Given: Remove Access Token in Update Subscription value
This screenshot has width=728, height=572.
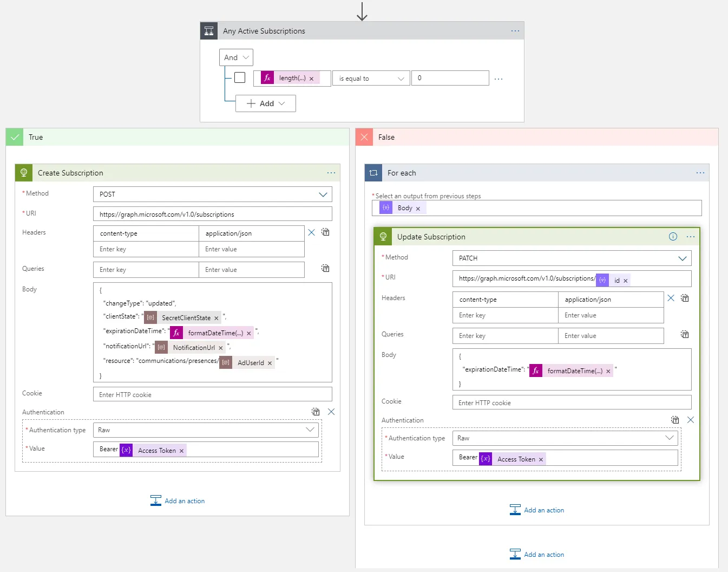Looking at the screenshot, I should coord(541,459).
